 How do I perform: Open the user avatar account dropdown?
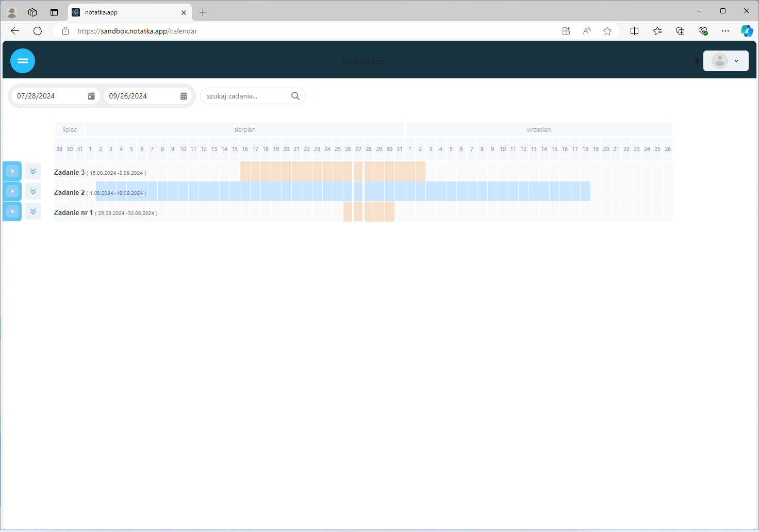725,61
